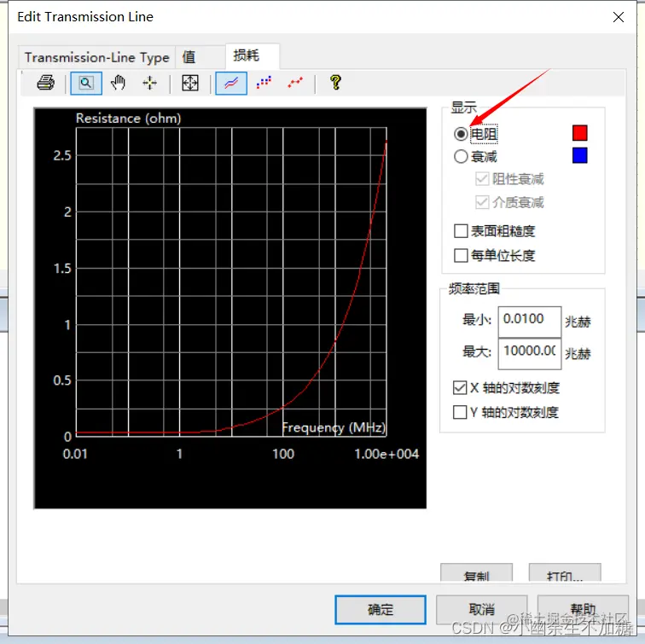
Task: Open the Transmission-Line Type tab
Action: [96, 57]
